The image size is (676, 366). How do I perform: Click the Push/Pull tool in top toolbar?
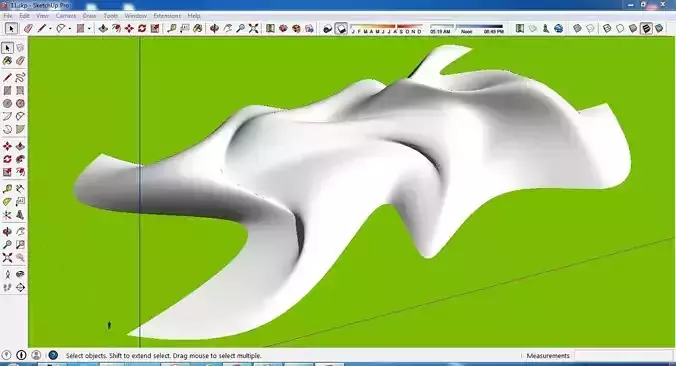click(103, 28)
